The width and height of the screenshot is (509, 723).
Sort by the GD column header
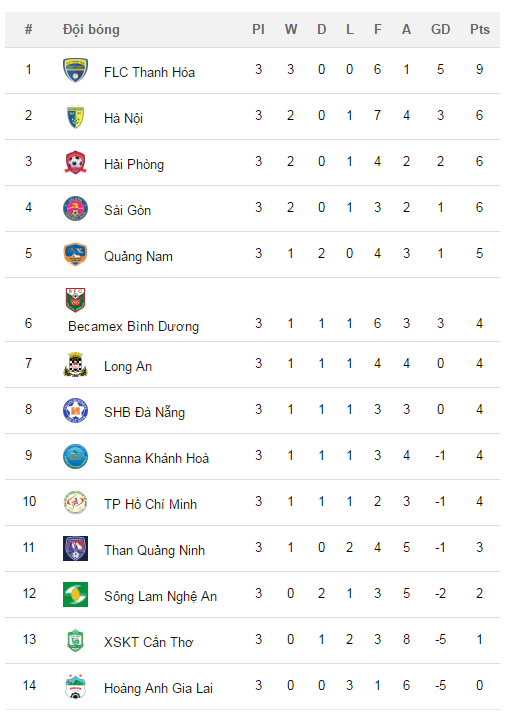coord(440,30)
